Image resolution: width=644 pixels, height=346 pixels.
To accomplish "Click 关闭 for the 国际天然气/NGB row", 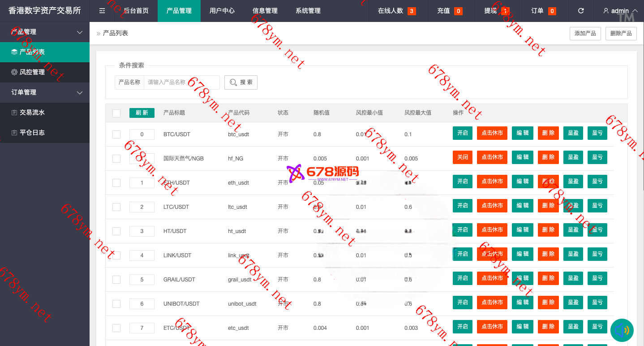I will (462, 157).
